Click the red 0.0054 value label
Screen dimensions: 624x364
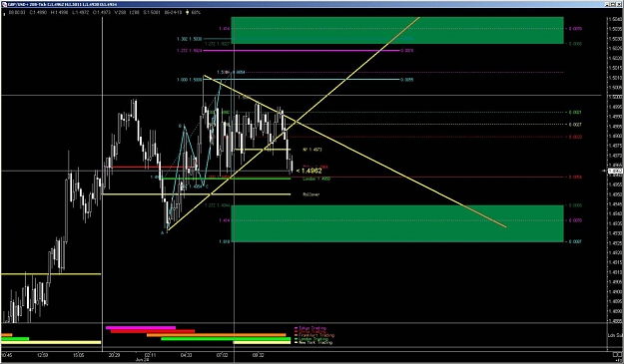[x=575, y=178]
